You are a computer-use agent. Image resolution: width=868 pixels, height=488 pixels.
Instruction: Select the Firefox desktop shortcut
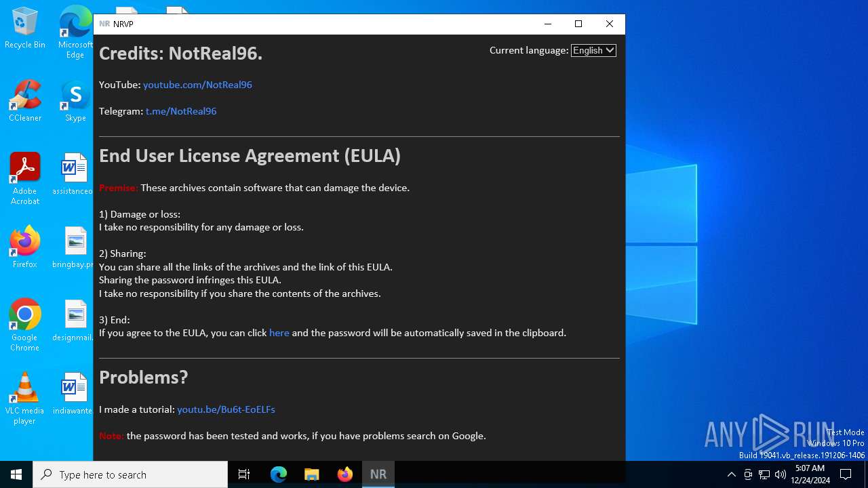click(x=25, y=247)
